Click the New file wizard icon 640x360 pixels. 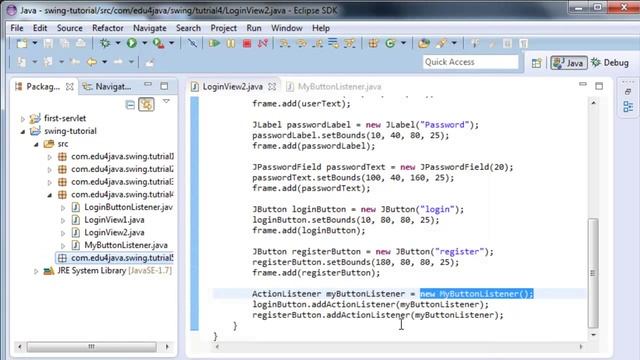tap(22, 43)
